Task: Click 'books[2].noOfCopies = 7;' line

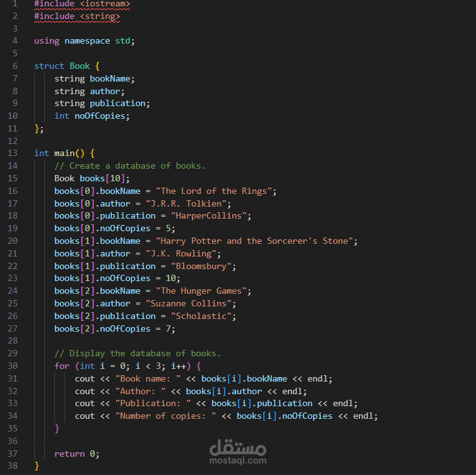Action: [115, 328]
